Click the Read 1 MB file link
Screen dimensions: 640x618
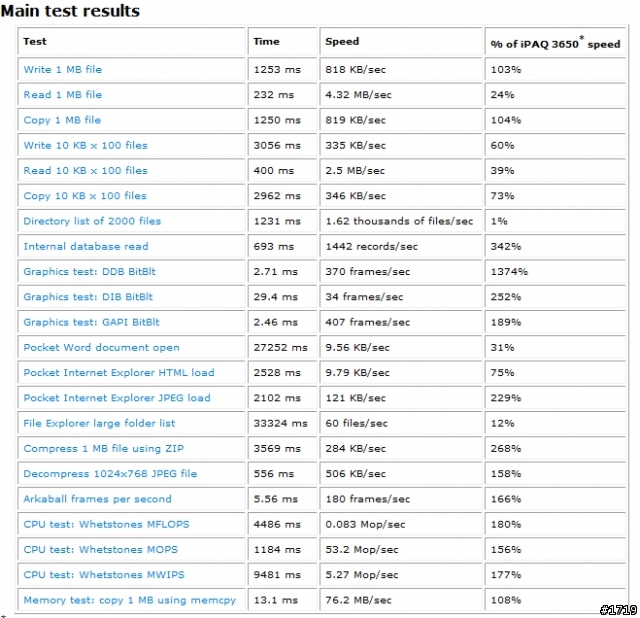tap(62, 95)
